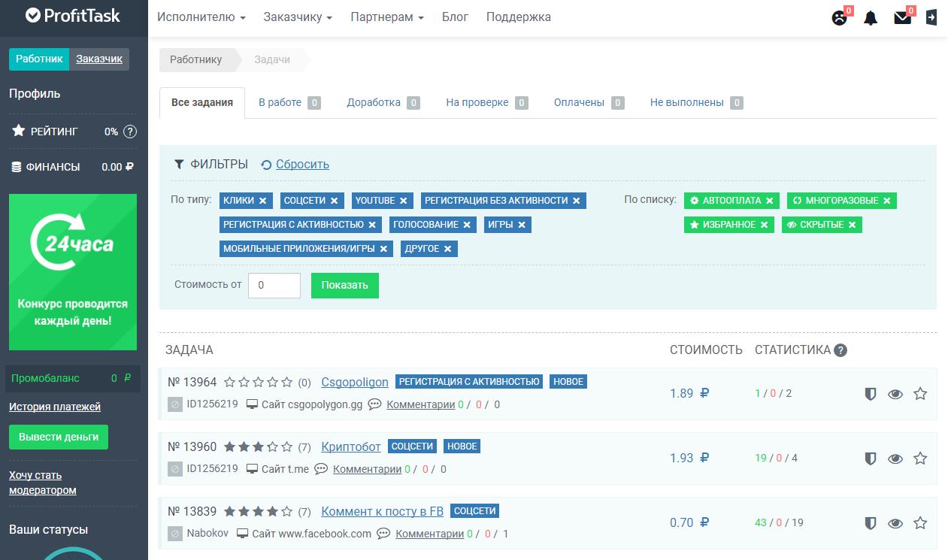The width and height of the screenshot is (948, 560).
Task: Remove the ИЗБРАННОЕ list filter
Action: [764, 225]
